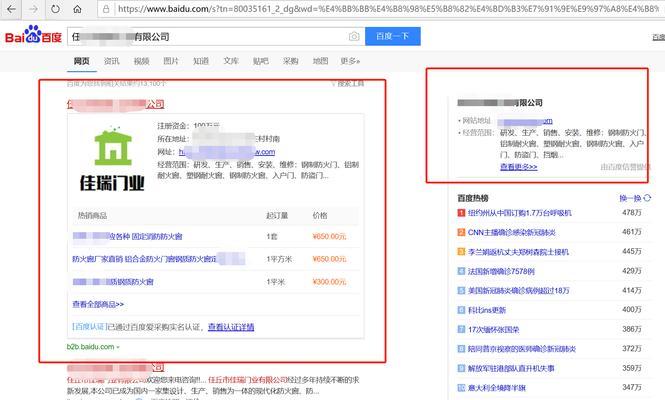Switch to the 资讯 tab
The width and height of the screenshot is (665, 400).
click(112, 61)
